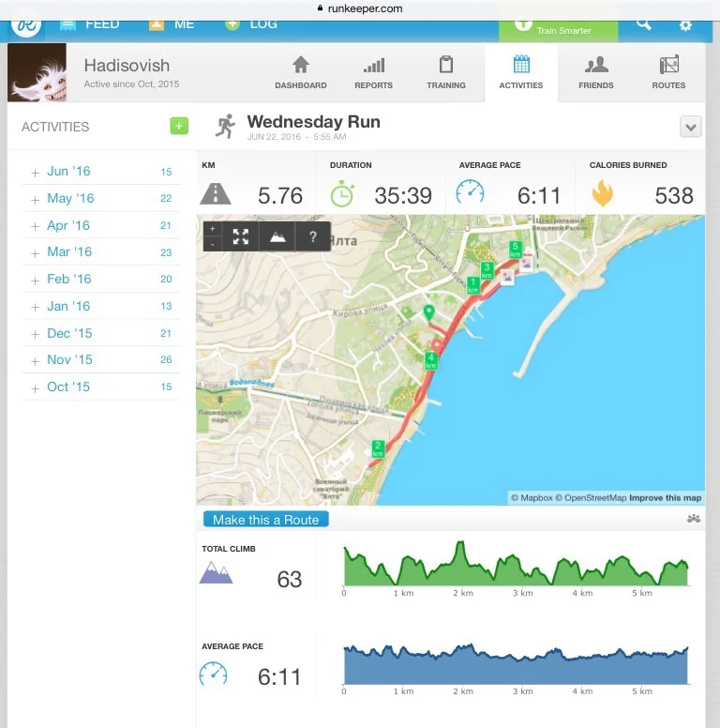Click the people icon beside Make this a Route
This screenshot has height=728, width=720.
(693, 519)
